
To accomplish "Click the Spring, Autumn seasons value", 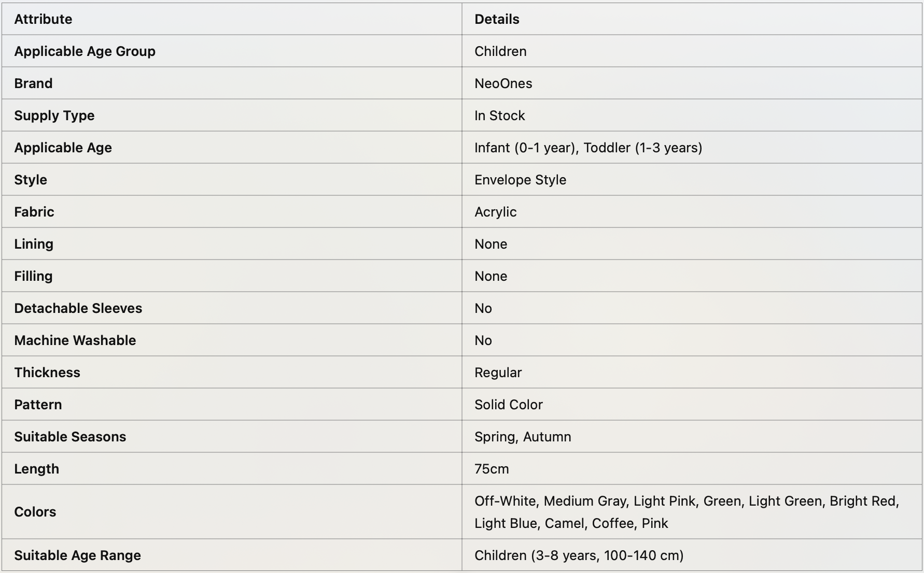I will coord(523,437).
